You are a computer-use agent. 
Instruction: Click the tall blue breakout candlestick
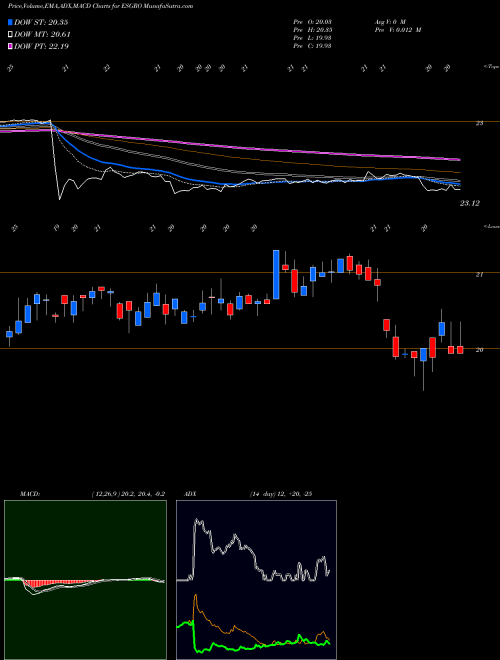click(x=276, y=274)
